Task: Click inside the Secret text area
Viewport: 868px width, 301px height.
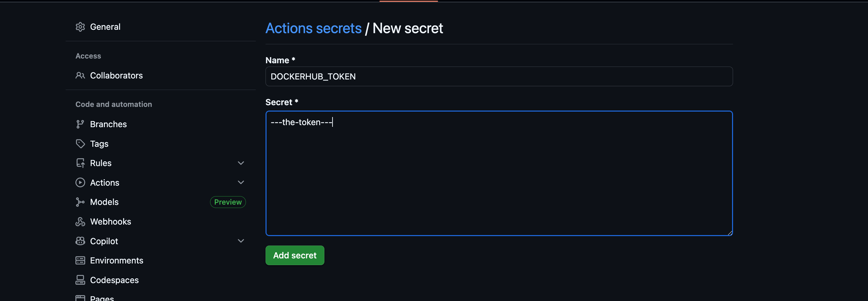Action: point(499,176)
